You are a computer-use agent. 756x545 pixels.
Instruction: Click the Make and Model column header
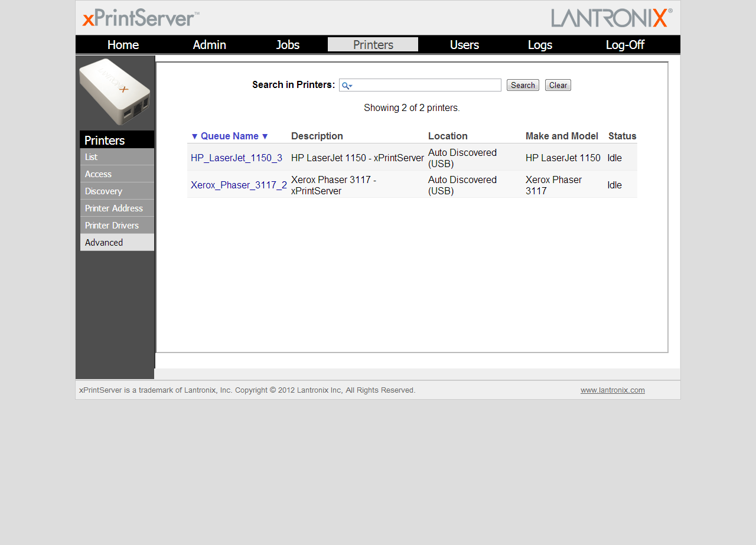pyautogui.click(x=562, y=136)
